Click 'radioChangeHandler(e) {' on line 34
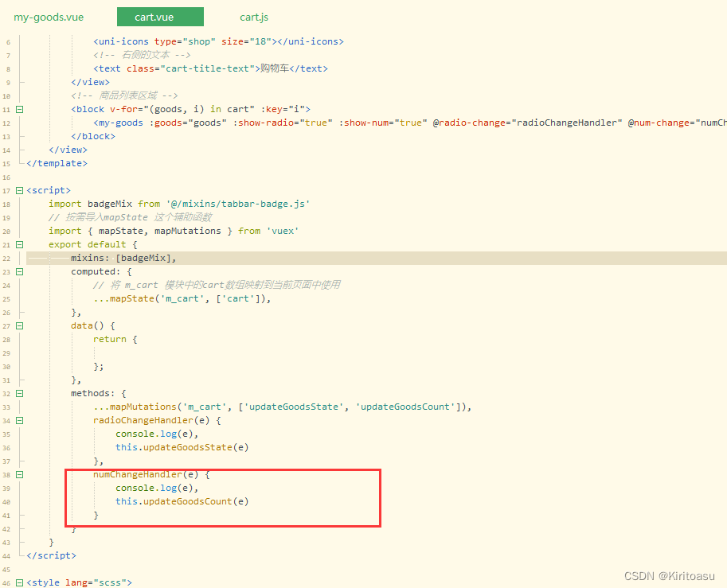The width and height of the screenshot is (727, 588). (157, 420)
